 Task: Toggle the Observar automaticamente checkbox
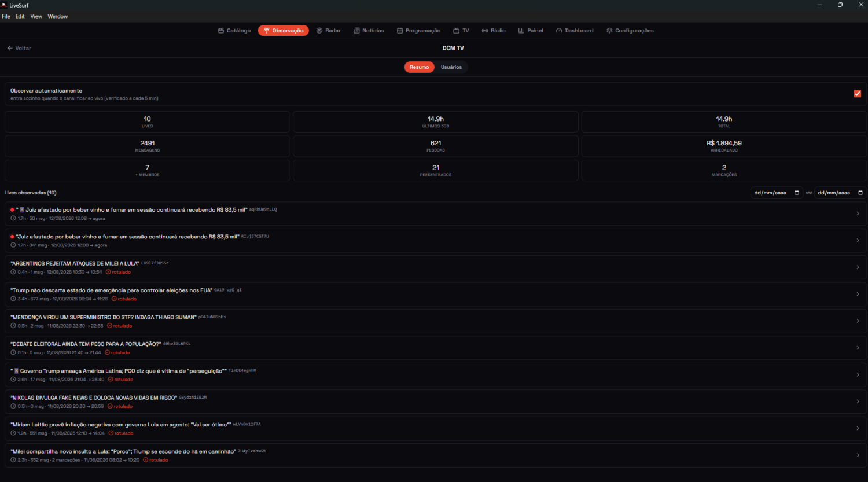click(858, 94)
